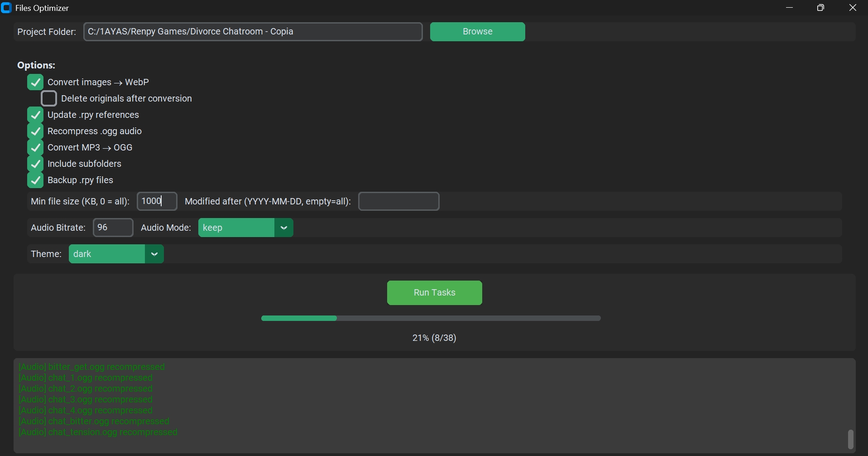Expand the Theme dropdown arrow
The image size is (868, 456).
coord(154,254)
